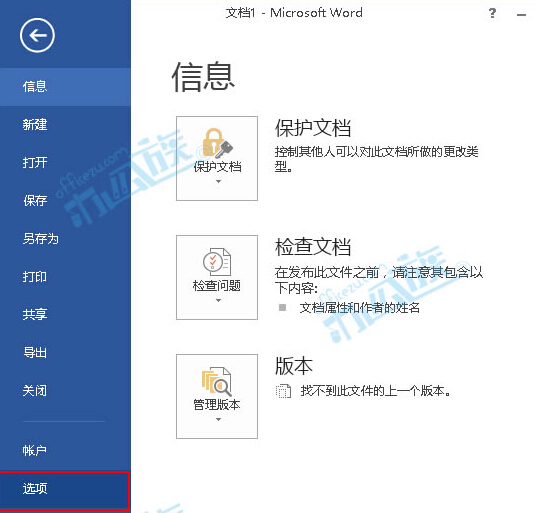Click the Check for Issues checklist icon

click(217, 262)
